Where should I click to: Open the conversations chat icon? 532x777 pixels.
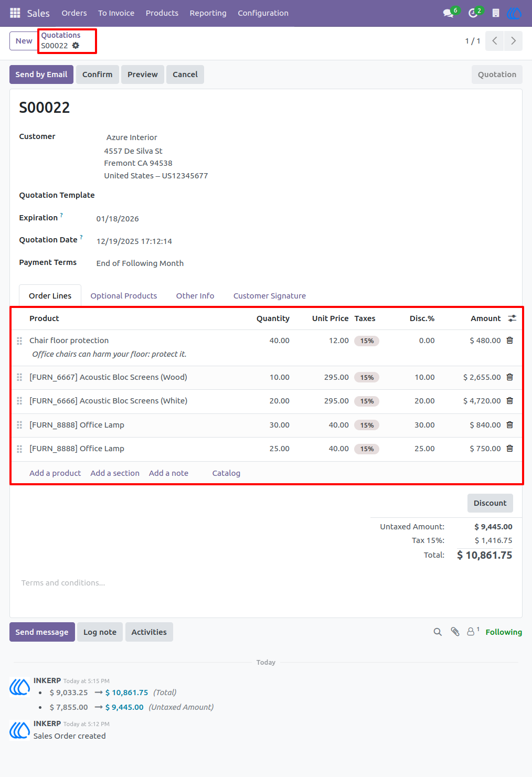click(x=449, y=13)
